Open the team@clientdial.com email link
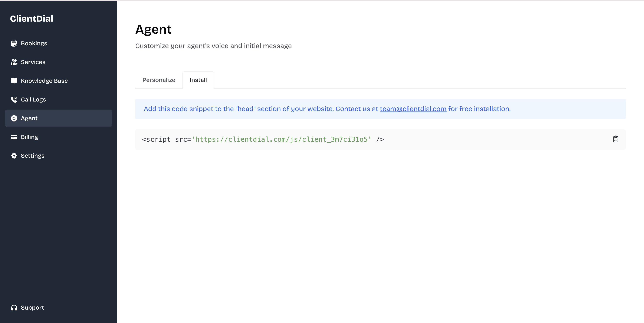 click(x=413, y=109)
